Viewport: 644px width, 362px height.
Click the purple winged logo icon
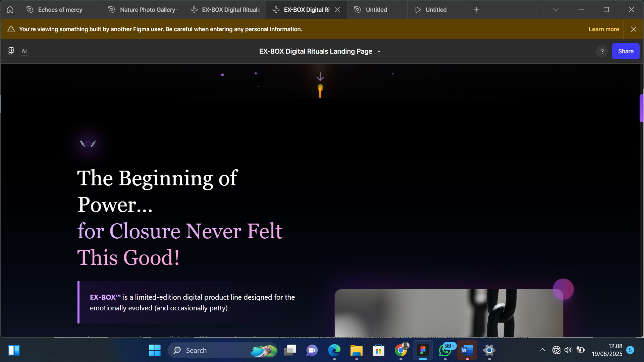tap(88, 143)
